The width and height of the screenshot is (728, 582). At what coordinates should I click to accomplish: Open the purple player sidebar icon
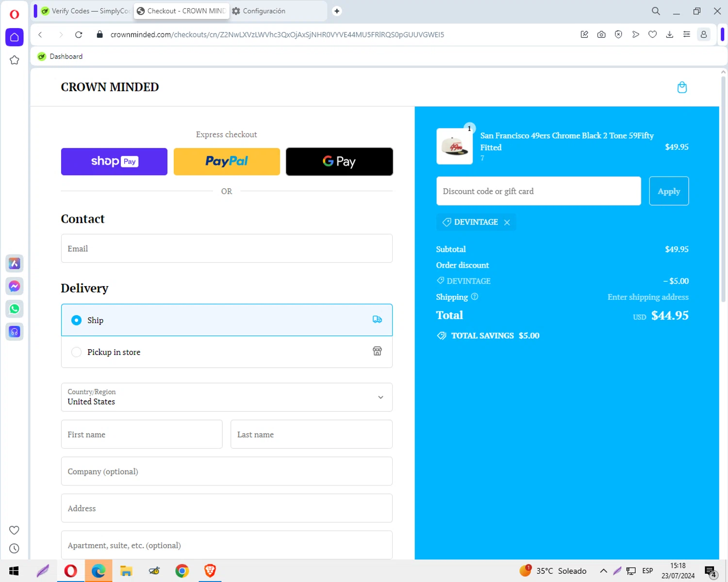15,332
